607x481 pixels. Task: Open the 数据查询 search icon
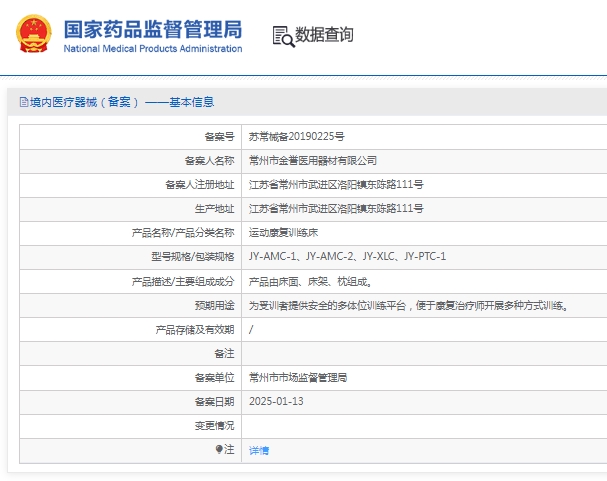tap(284, 37)
